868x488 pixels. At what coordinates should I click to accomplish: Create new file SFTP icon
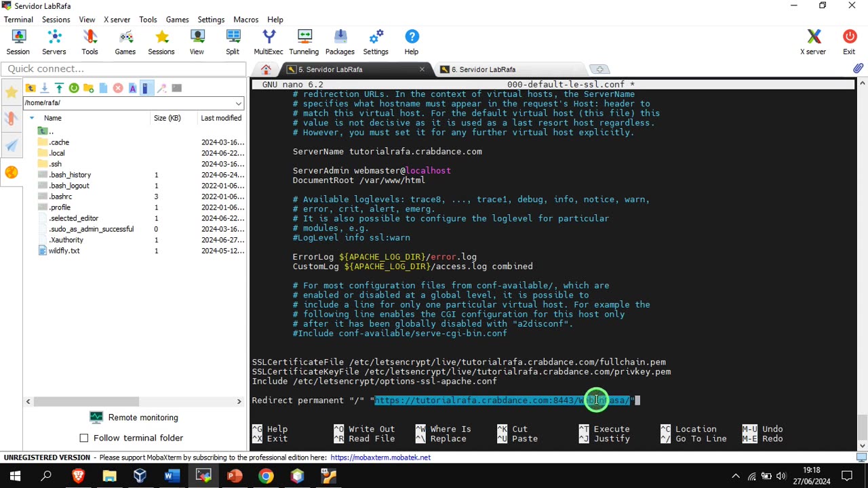(103, 88)
